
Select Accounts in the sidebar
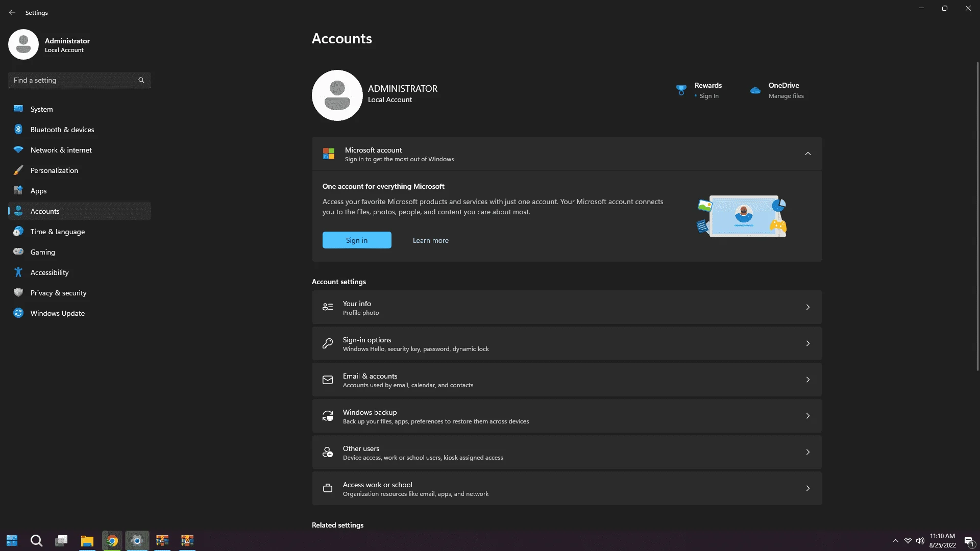(80, 211)
